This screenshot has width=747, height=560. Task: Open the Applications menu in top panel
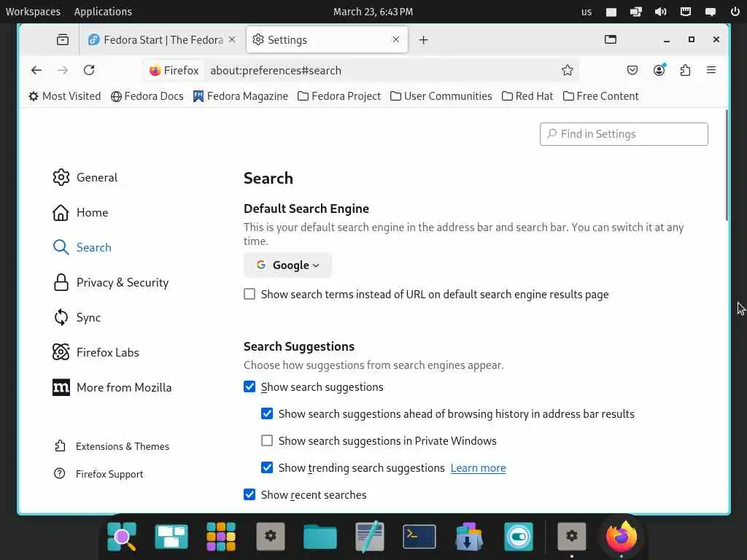(x=103, y=12)
